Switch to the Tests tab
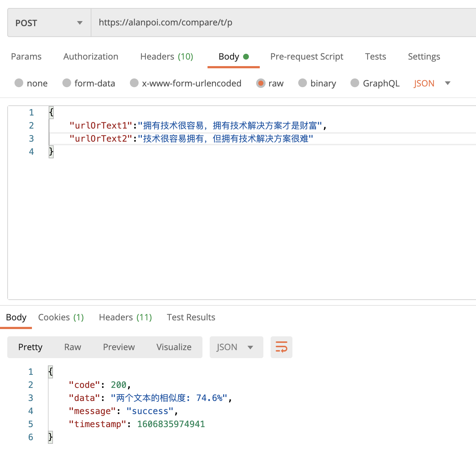 pos(376,57)
